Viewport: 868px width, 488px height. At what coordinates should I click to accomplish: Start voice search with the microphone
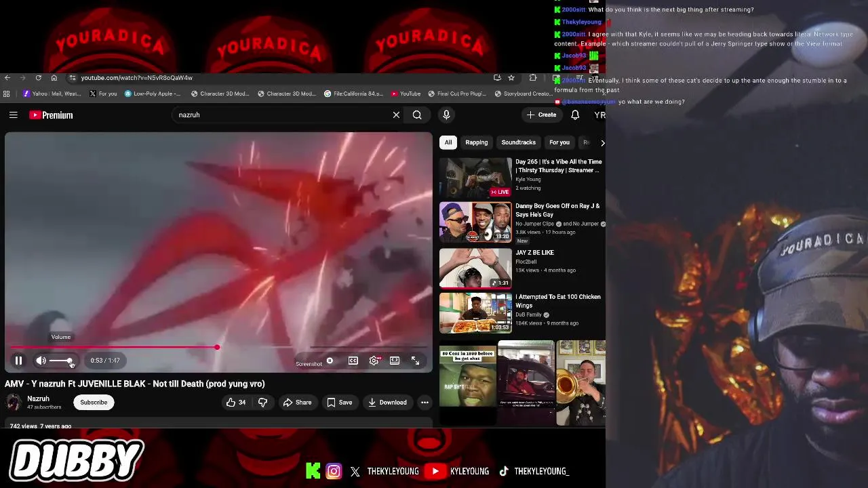[x=446, y=115]
